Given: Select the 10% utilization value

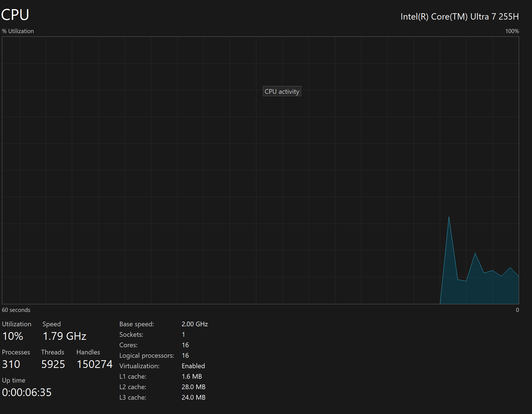Looking at the screenshot, I should [13, 336].
